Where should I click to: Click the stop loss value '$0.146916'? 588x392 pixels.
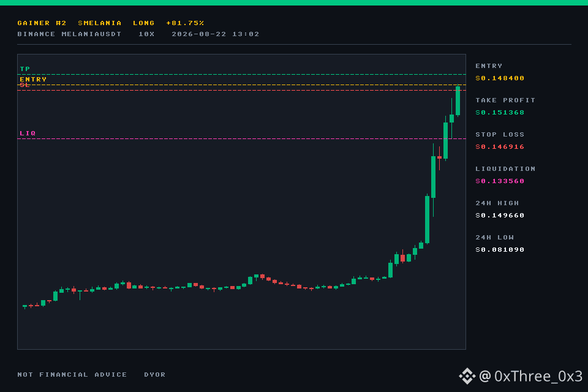500,146
